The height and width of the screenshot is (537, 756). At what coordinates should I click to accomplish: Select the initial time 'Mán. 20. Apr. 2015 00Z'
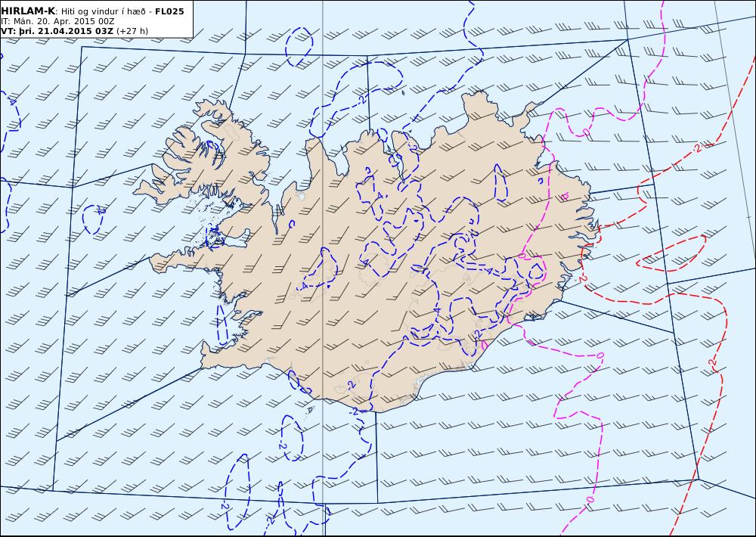click(x=64, y=21)
